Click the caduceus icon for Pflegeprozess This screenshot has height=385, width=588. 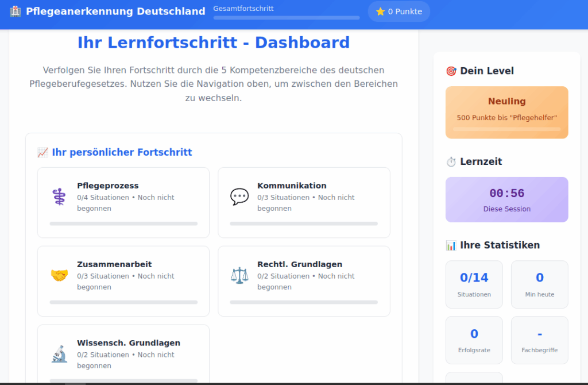pyautogui.click(x=59, y=197)
